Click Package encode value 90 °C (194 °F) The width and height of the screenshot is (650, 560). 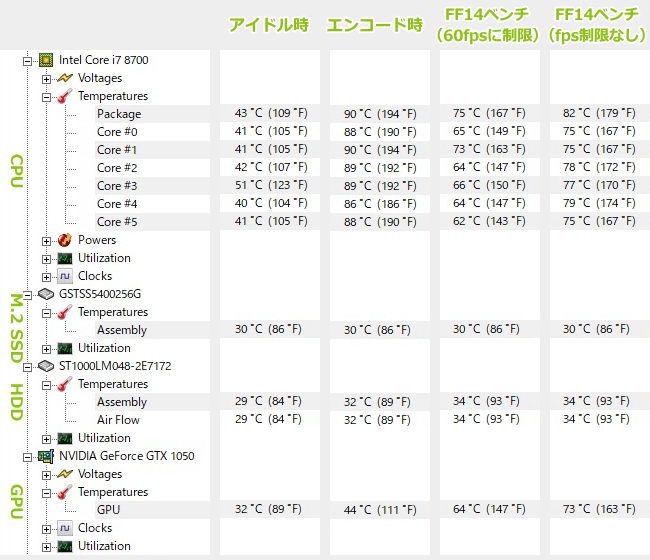[380, 114]
